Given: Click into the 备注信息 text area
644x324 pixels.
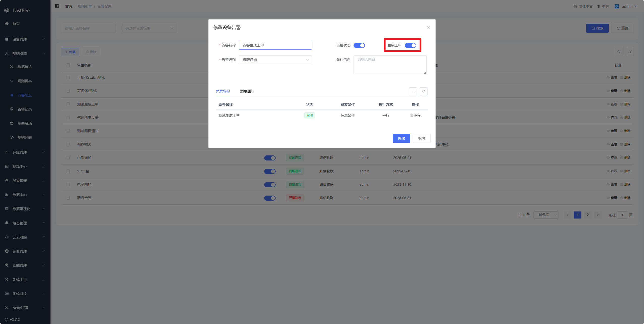Looking at the screenshot, I should coord(390,65).
